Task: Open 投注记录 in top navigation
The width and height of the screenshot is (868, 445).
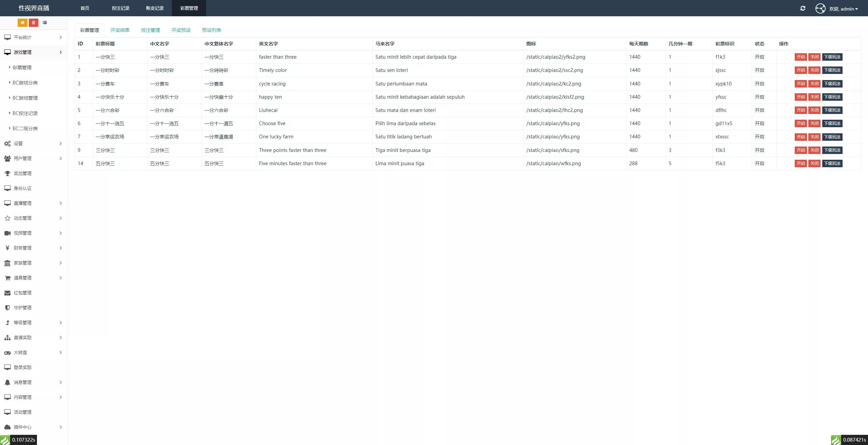Action: (120, 8)
